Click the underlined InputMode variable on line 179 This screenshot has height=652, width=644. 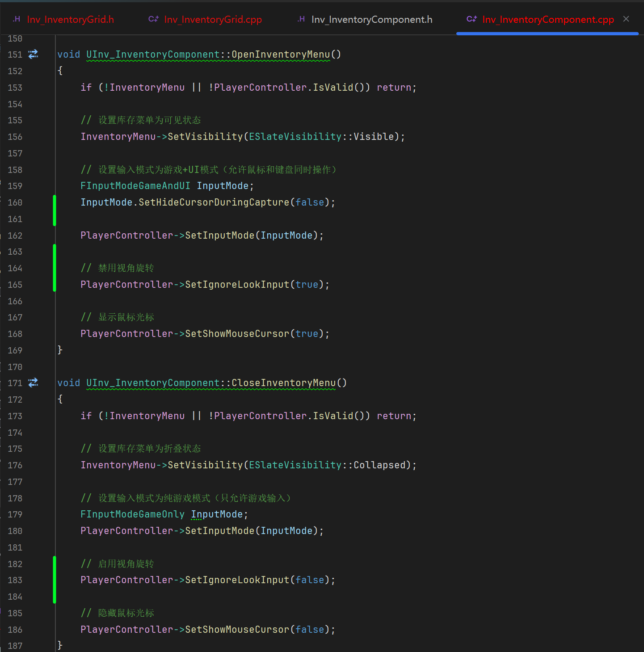point(217,514)
